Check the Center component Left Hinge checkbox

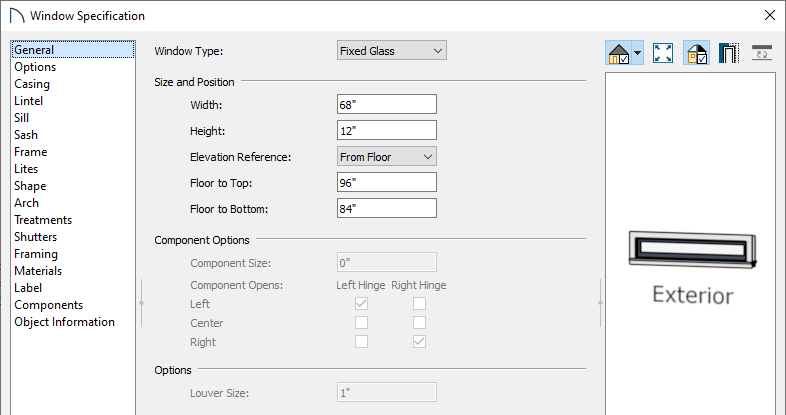click(361, 323)
